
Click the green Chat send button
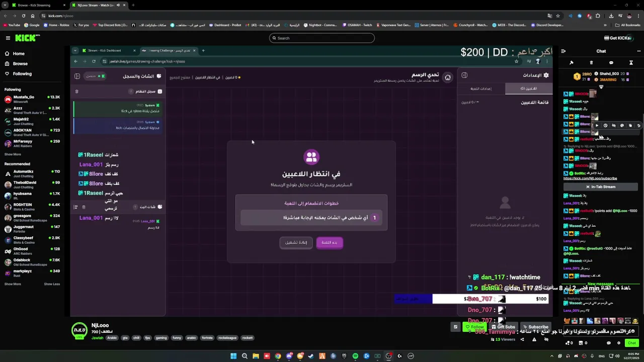tap(632, 343)
